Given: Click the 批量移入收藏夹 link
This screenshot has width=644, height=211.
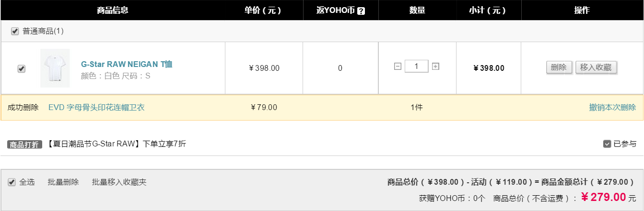Looking at the screenshot, I should 119,182.
